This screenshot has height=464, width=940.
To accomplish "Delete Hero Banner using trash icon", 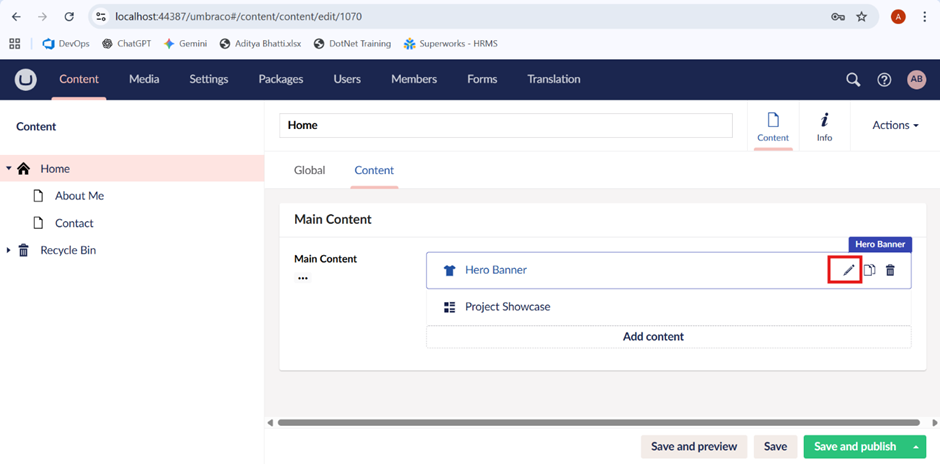I will [x=890, y=270].
